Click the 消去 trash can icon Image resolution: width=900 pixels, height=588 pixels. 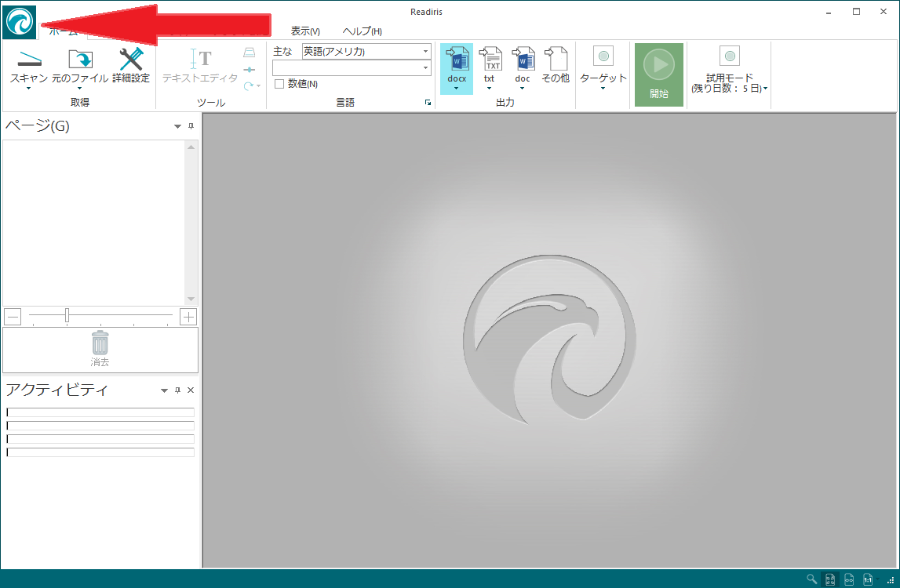click(x=100, y=343)
